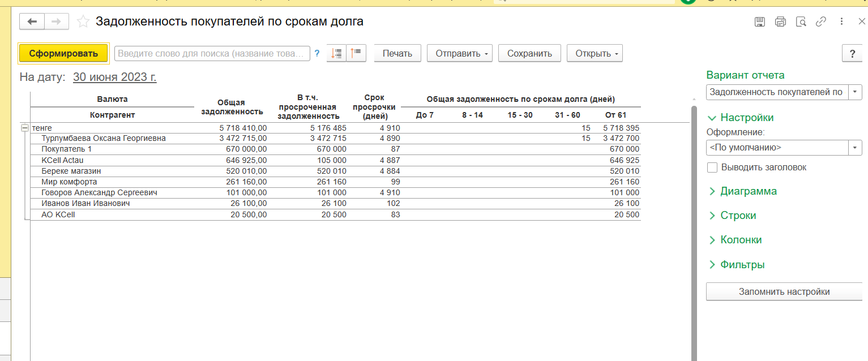Open the 'Оформление' dropdown list
The height and width of the screenshot is (361, 868).
[855, 148]
